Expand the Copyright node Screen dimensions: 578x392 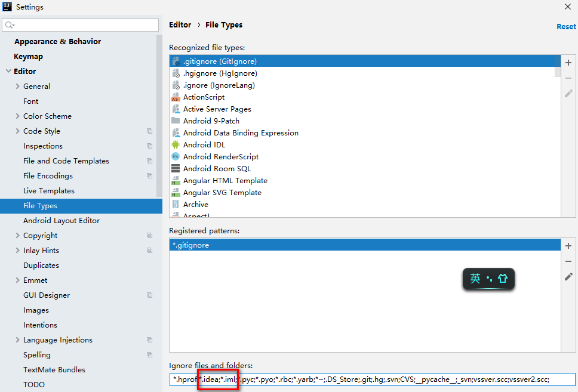[17, 236]
